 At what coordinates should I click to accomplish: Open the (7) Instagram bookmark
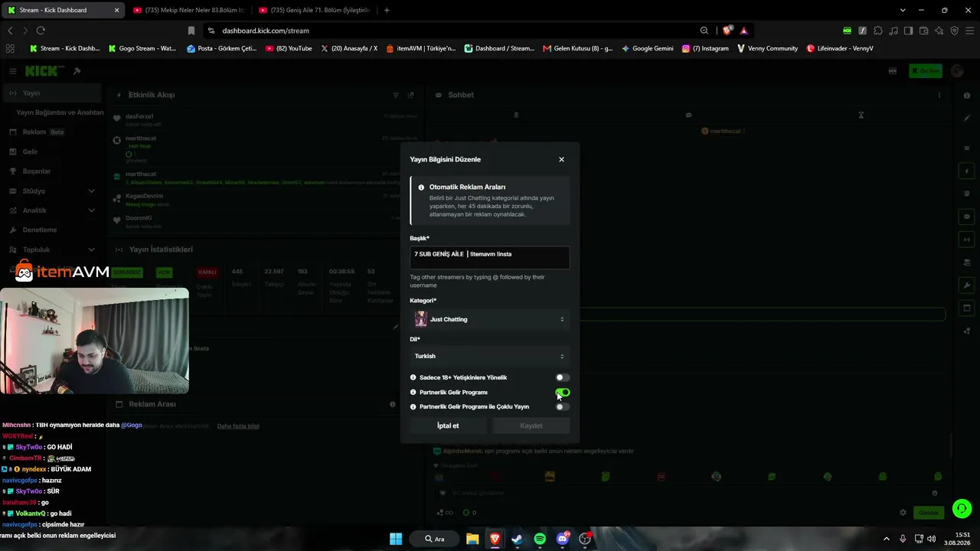click(705, 48)
